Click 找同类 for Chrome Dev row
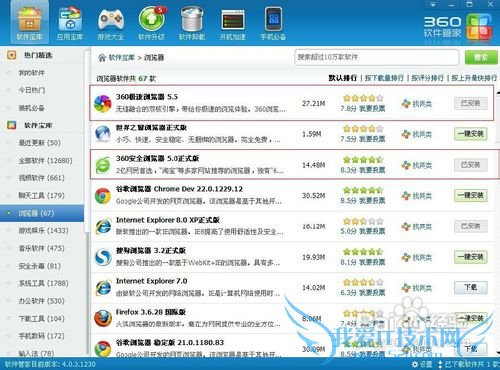The width and height of the screenshot is (500, 370). tap(417, 196)
